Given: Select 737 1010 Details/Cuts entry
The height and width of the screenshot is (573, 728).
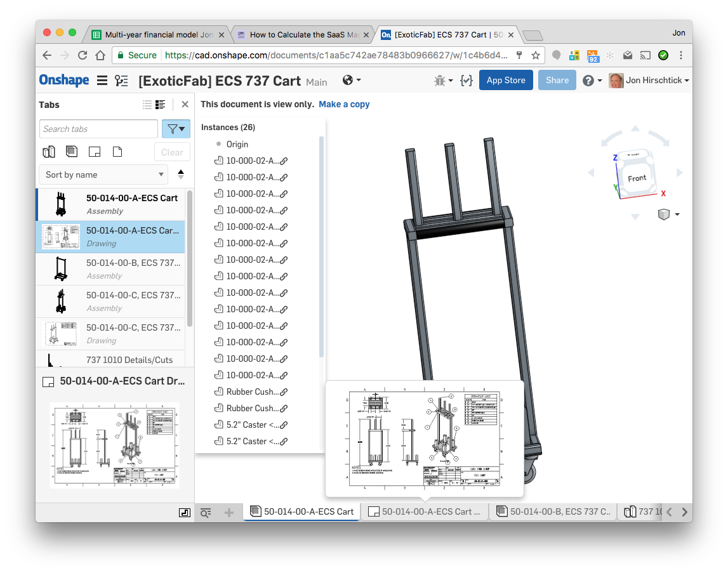Looking at the screenshot, I should click(110, 359).
